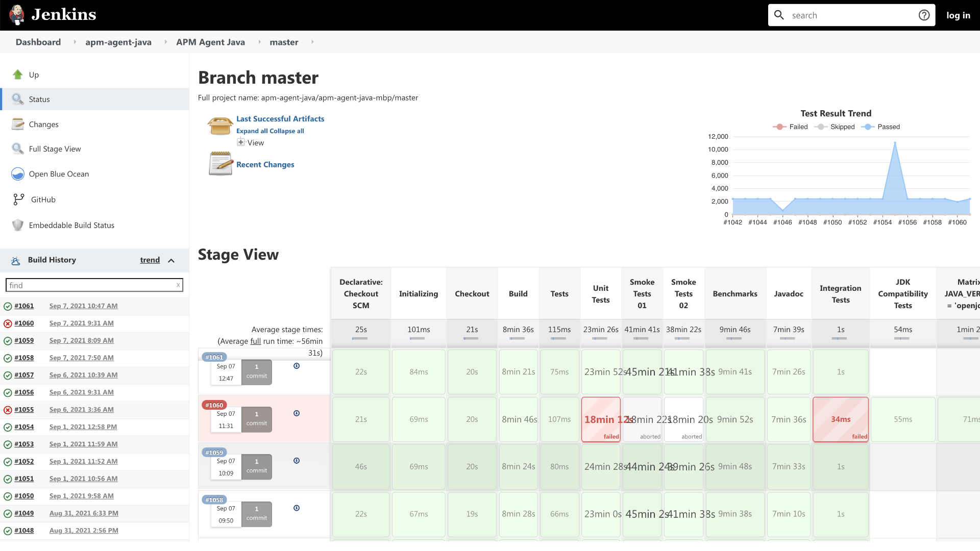Click the success status icon for build #1048
Image resolution: width=980 pixels, height=551 pixels.
8,531
